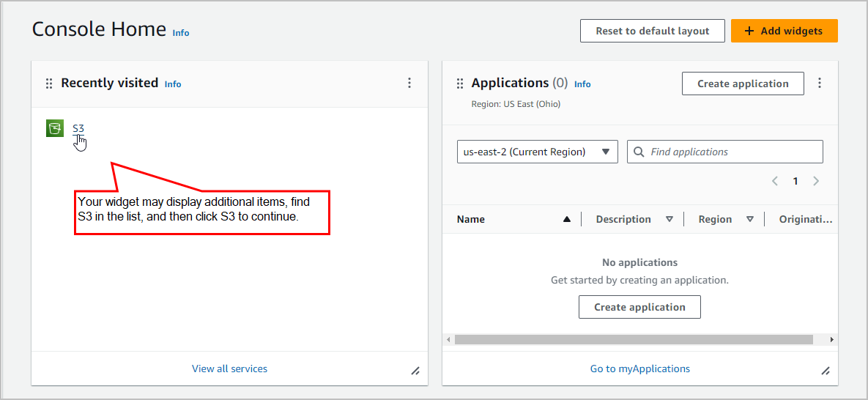Open Applications widget options menu
The image size is (868, 400).
click(820, 83)
